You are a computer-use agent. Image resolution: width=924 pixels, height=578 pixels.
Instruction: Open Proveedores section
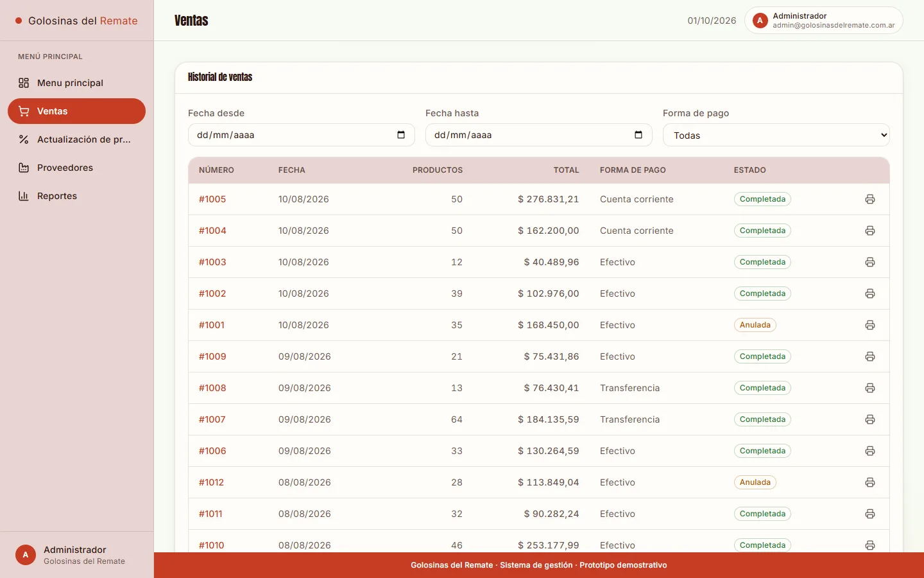point(77,168)
